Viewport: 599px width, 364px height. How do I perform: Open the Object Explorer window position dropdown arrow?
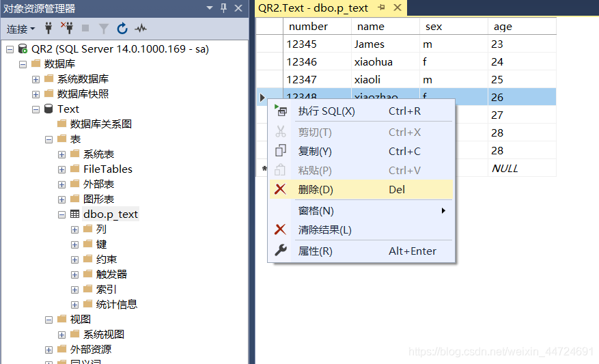click(x=210, y=8)
